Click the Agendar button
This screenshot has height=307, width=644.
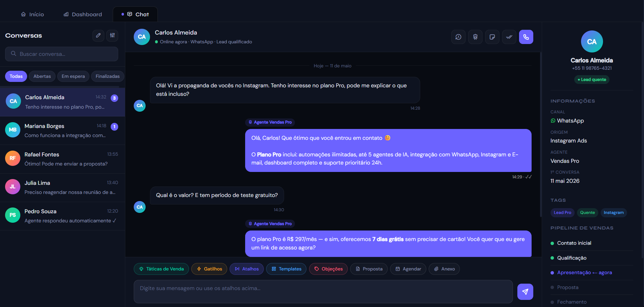(408, 269)
